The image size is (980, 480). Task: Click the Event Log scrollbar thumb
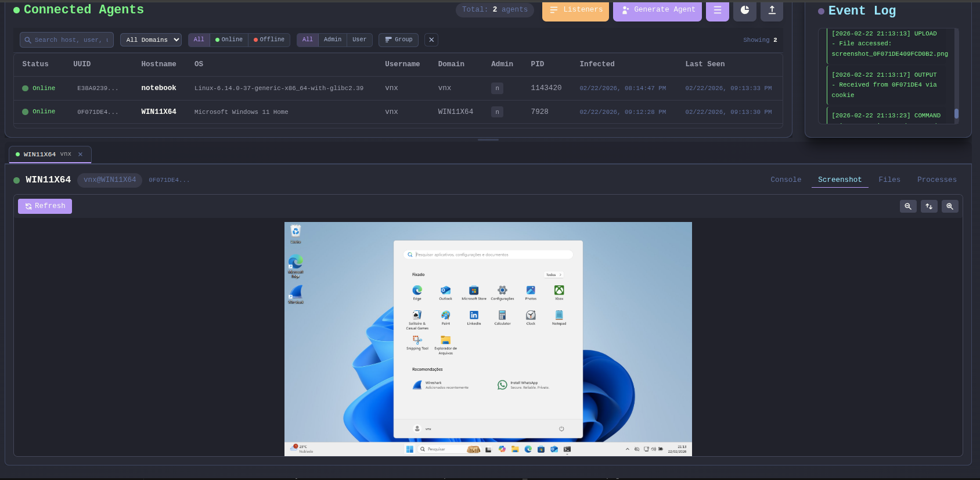click(x=956, y=114)
